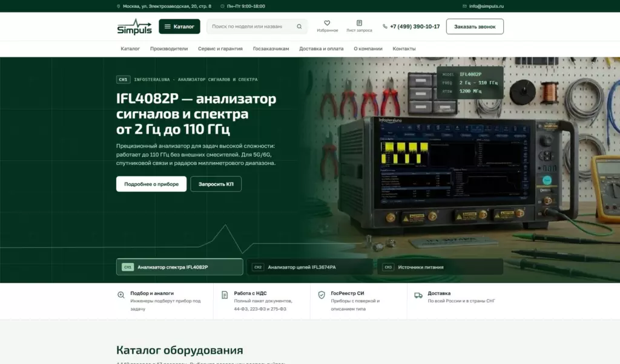Image resolution: width=620 pixels, height=364 pixels.
Task: Click the Работа с НДС document icon
Action: click(225, 295)
